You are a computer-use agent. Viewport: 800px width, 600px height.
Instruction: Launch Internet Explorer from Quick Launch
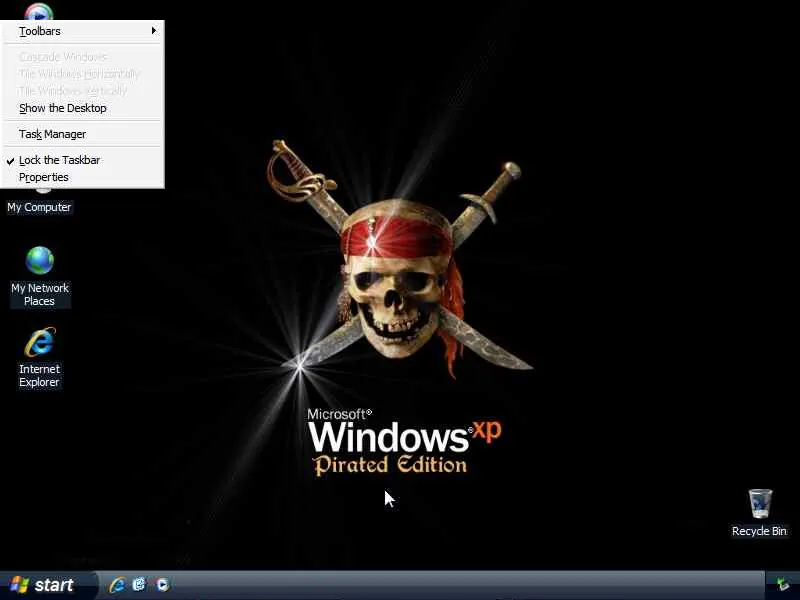point(117,585)
